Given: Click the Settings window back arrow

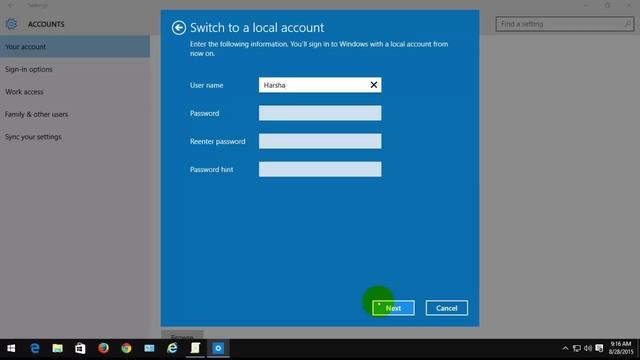Looking at the screenshot, I should coord(11,5).
